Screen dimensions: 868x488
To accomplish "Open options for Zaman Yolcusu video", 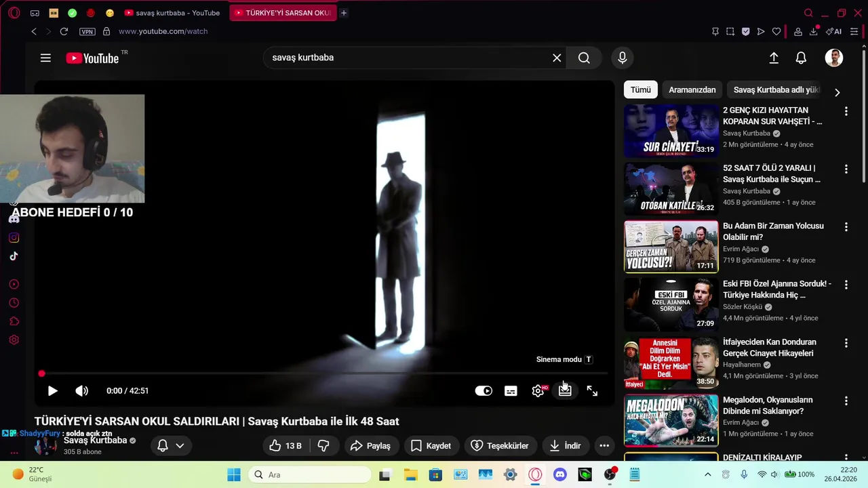I will pos(846,227).
